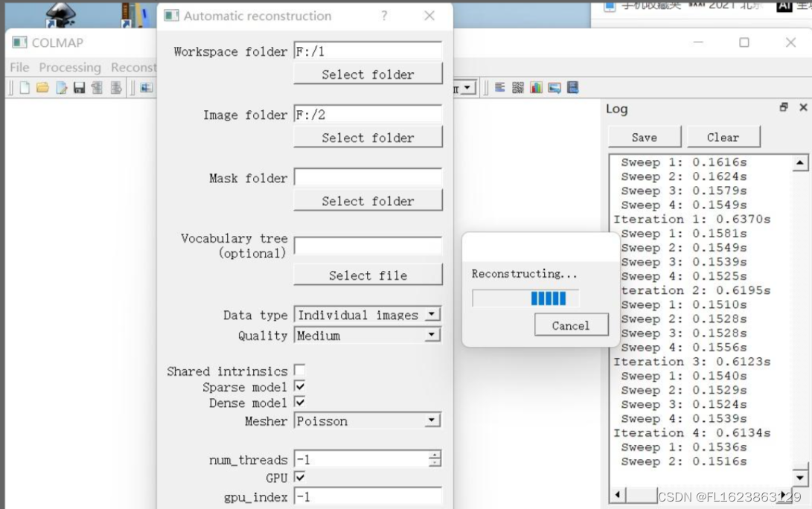Image resolution: width=812 pixels, height=509 pixels.
Task: Uncheck the Dense model checkbox
Action: 300,402
